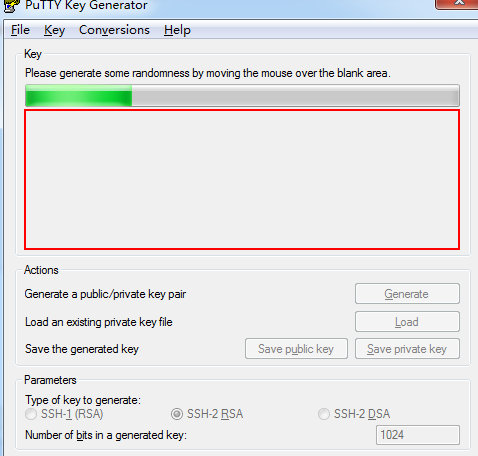This screenshot has height=456, width=478.
Task: Click the 'Load an existing private key file' label
Action: point(99,322)
